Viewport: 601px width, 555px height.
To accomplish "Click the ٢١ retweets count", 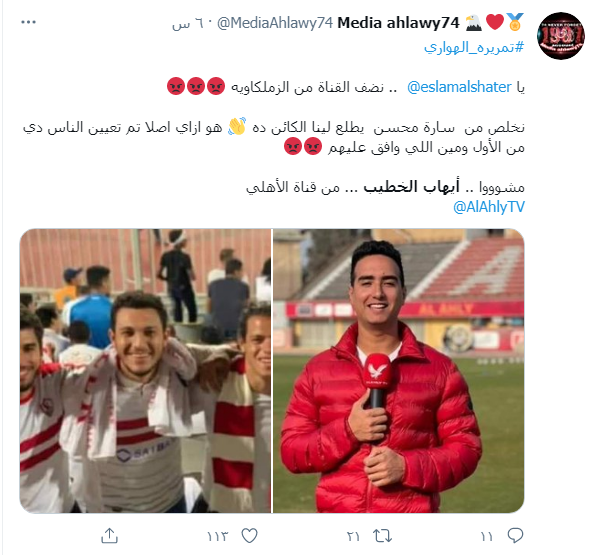I will [353, 536].
